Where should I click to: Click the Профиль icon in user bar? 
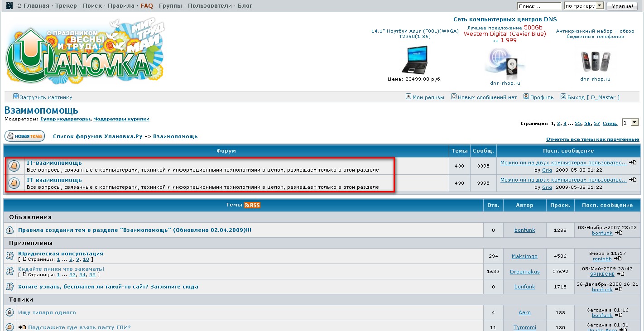pyautogui.click(x=526, y=96)
